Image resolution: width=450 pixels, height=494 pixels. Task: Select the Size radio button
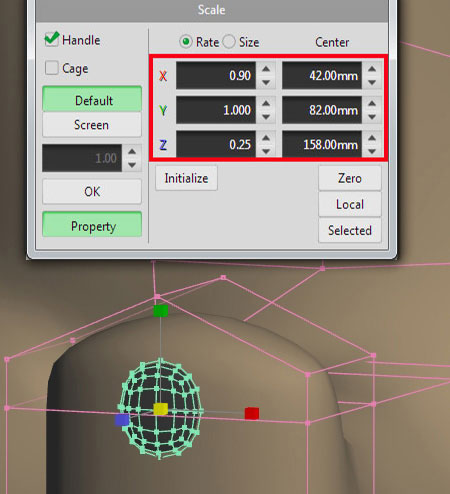click(x=229, y=42)
